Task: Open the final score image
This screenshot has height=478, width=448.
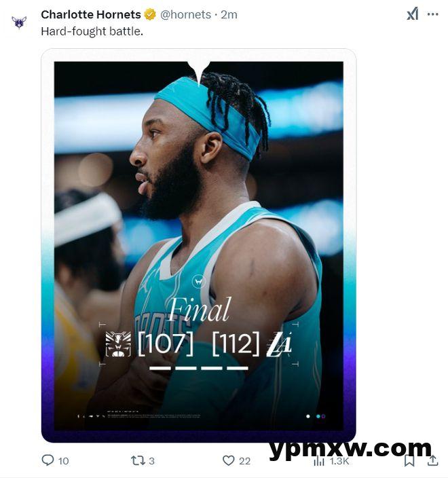Action: pyautogui.click(x=199, y=245)
